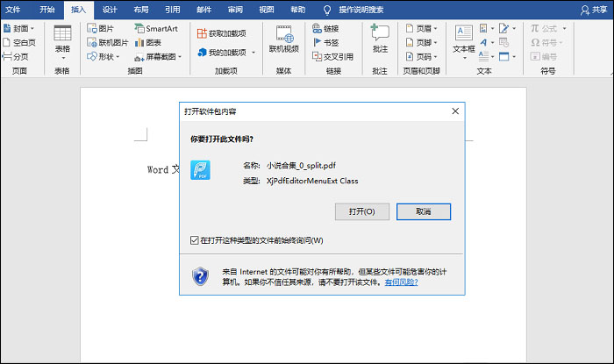Insert a blank page (空白页)
Viewport: 614px width, 364px height.
19,43
